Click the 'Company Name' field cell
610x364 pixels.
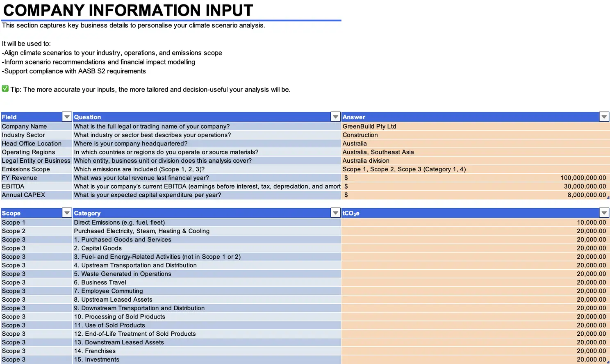[x=36, y=126]
